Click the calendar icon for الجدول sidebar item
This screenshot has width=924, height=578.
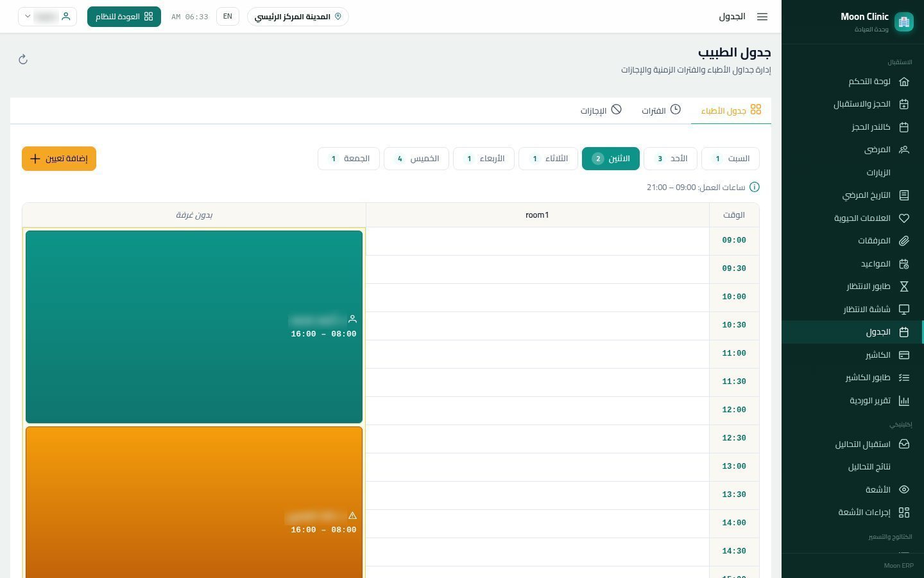(904, 332)
